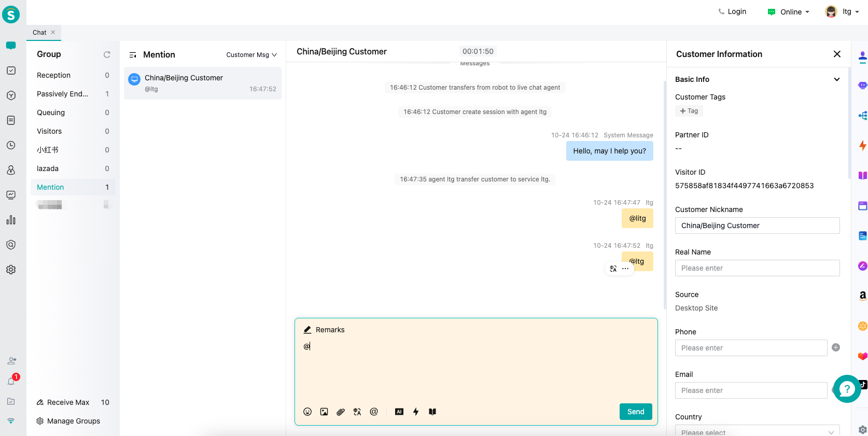Click the Real Name input field
868x436 pixels.
(757, 268)
